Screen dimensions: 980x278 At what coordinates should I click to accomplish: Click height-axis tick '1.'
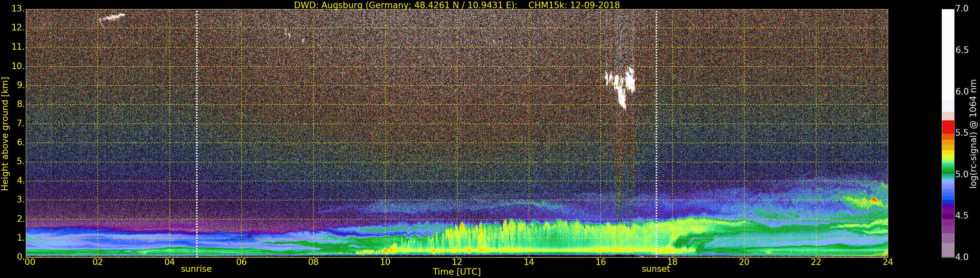coord(21,238)
